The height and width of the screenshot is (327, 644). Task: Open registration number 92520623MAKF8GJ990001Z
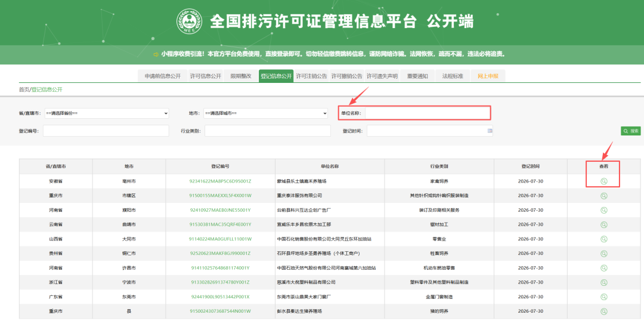220,254
